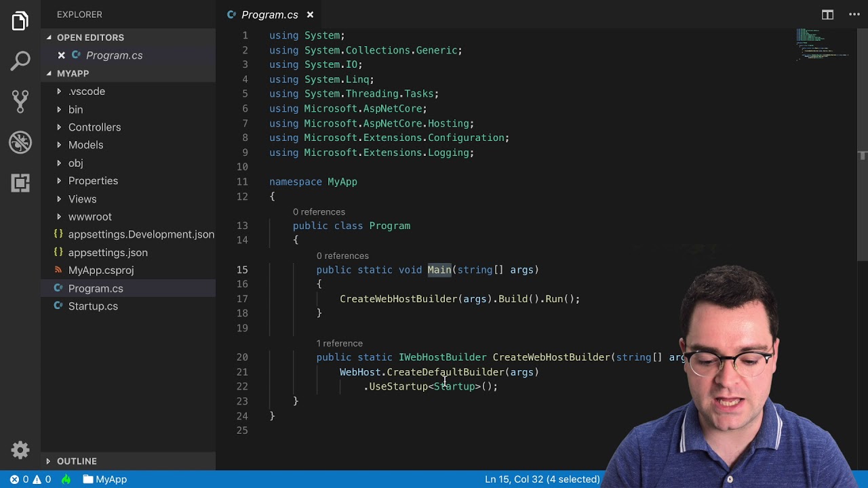This screenshot has width=868, height=488.
Task: Click '0 references' above Main method
Action: click(342, 256)
